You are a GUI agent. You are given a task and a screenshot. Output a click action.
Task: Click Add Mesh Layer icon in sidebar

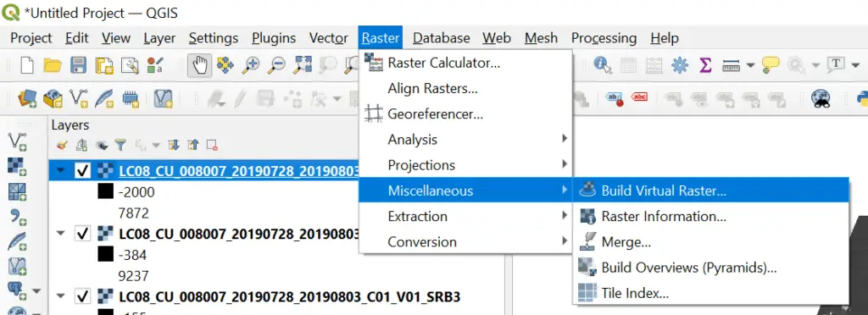coord(17,191)
